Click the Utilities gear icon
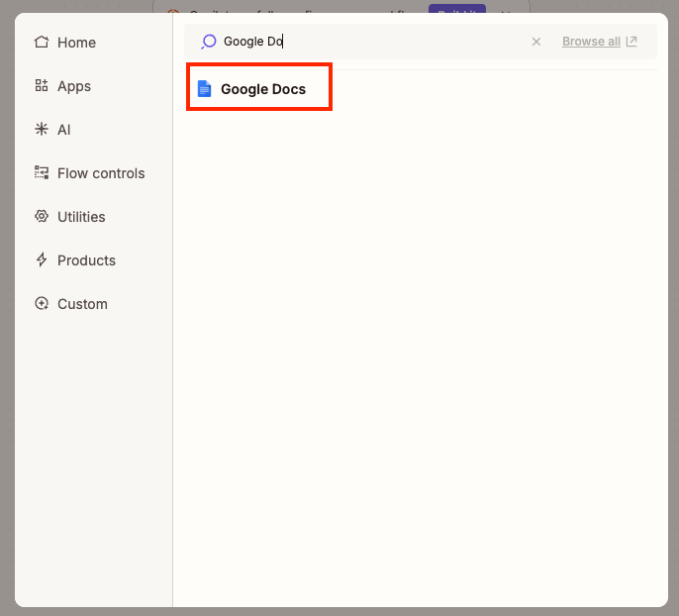679x616 pixels. pyautogui.click(x=42, y=216)
